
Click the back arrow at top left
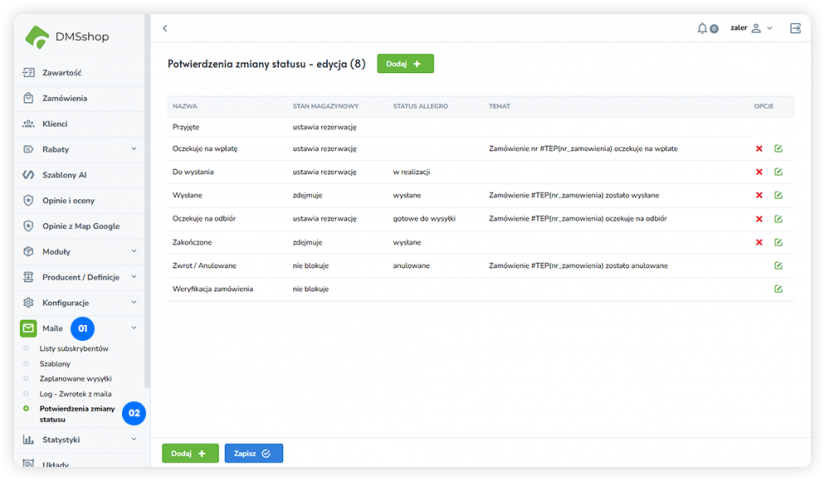[165, 28]
